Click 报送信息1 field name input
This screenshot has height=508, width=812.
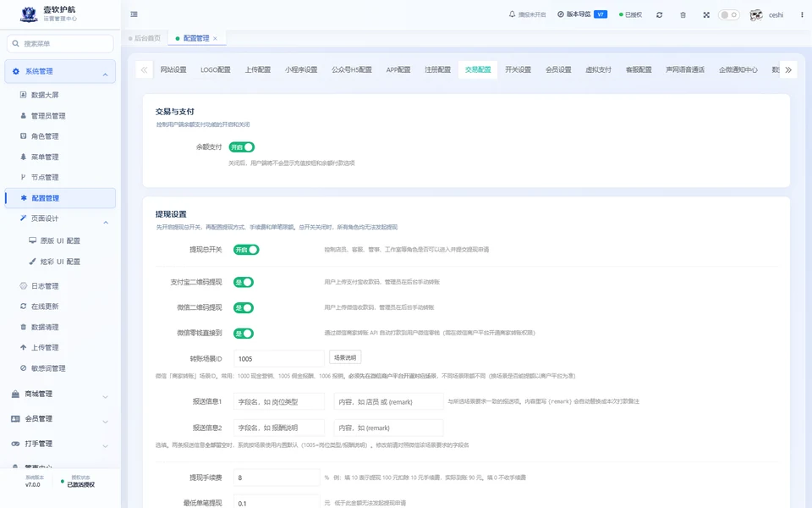[278, 401]
